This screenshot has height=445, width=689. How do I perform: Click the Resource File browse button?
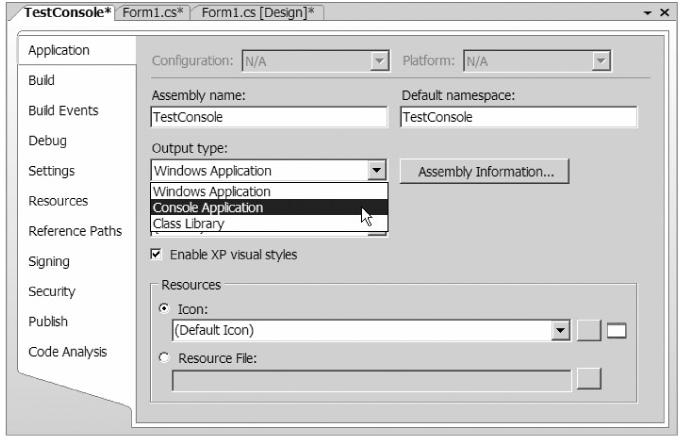(588, 379)
